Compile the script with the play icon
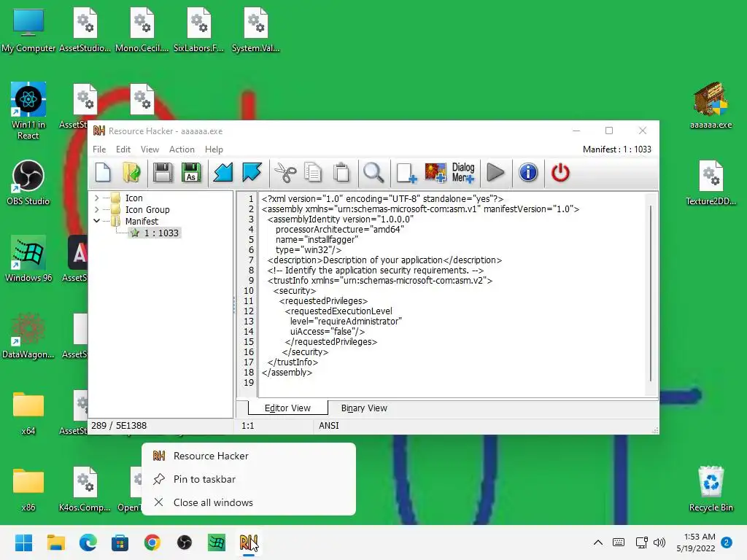The image size is (747, 560). (x=495, y=172)
